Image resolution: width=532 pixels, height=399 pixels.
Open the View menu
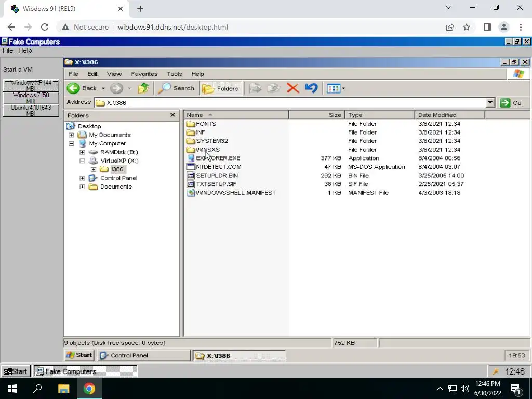pyautogui.click(x=114, y=74)
